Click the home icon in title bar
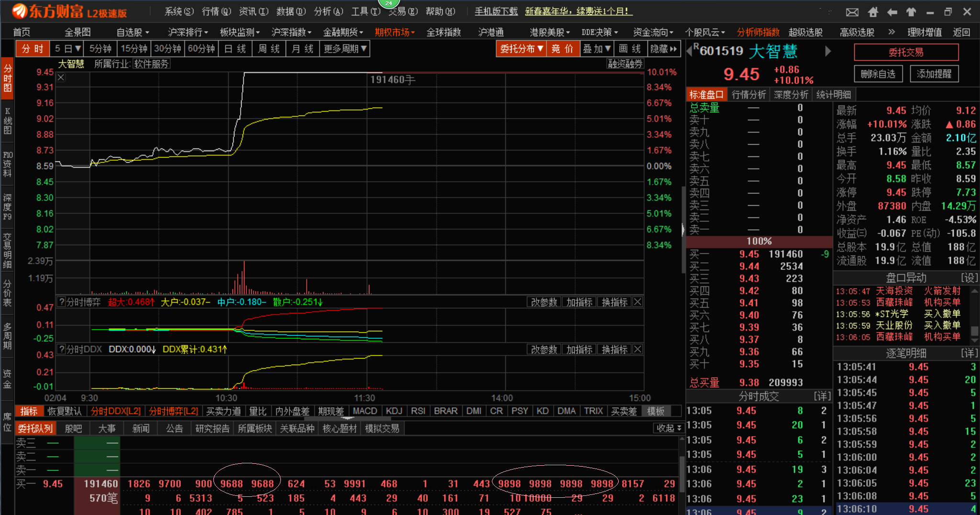Viewport: 980px width, 515px height. point(873,12)
